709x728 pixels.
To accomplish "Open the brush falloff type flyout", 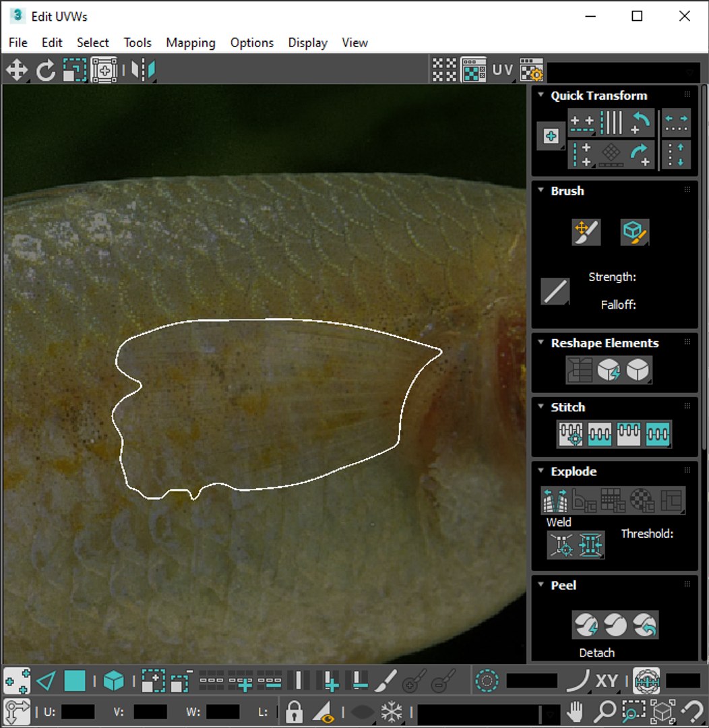I will tap(555, 291).
